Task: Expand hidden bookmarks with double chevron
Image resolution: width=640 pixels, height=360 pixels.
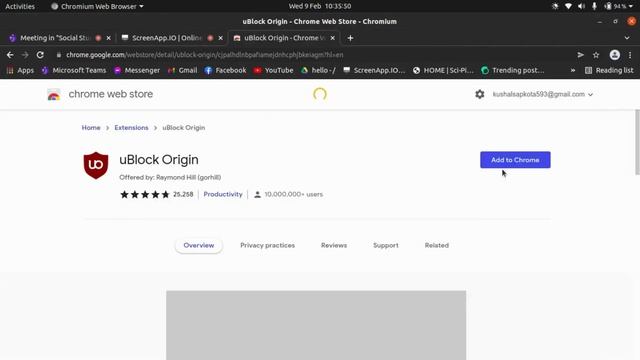Action: pyautogui.click(x=573, y=71)
